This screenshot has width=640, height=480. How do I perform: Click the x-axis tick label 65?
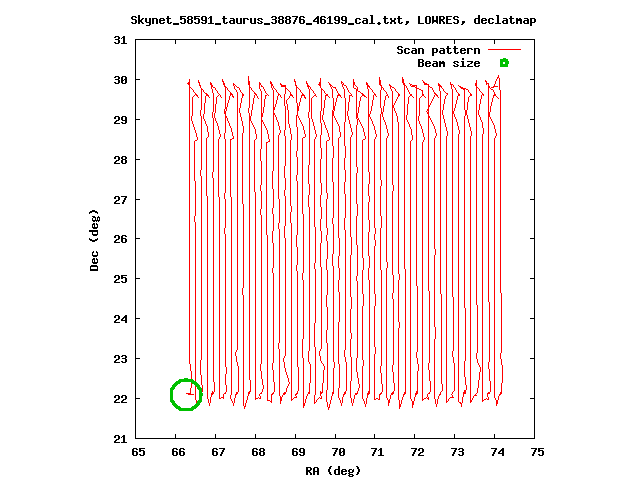coord(138,452)
